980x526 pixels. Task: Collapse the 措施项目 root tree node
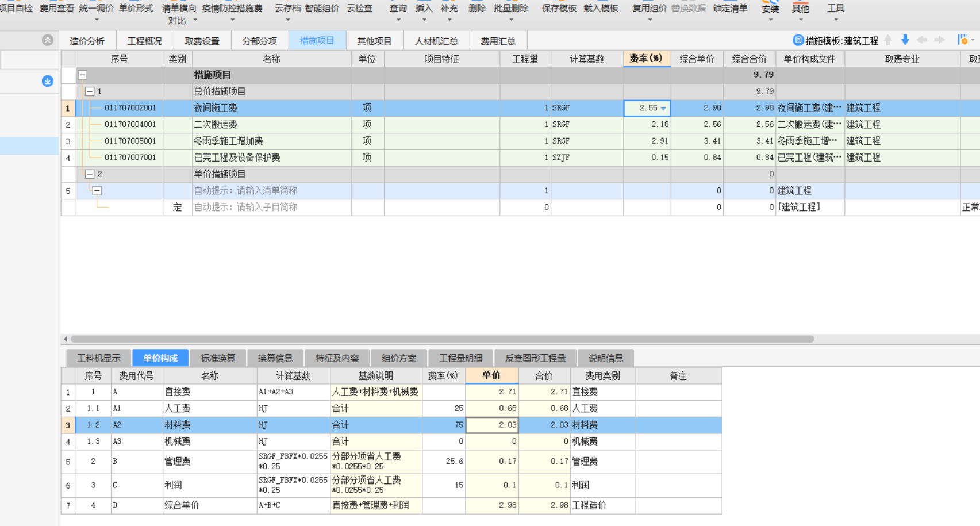83,75
